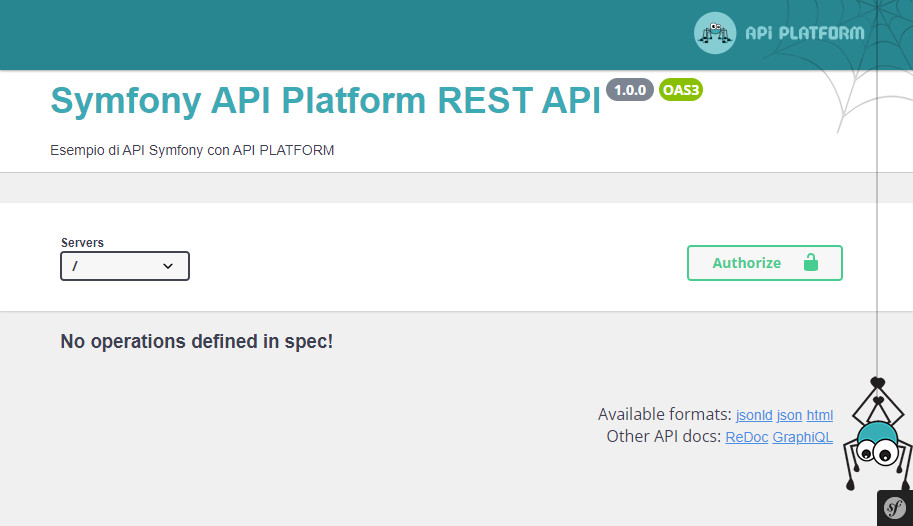Screen dimensions: 913x526
Task: Click the Symfony API Platform REST API title
Action: tap(325, 100)
